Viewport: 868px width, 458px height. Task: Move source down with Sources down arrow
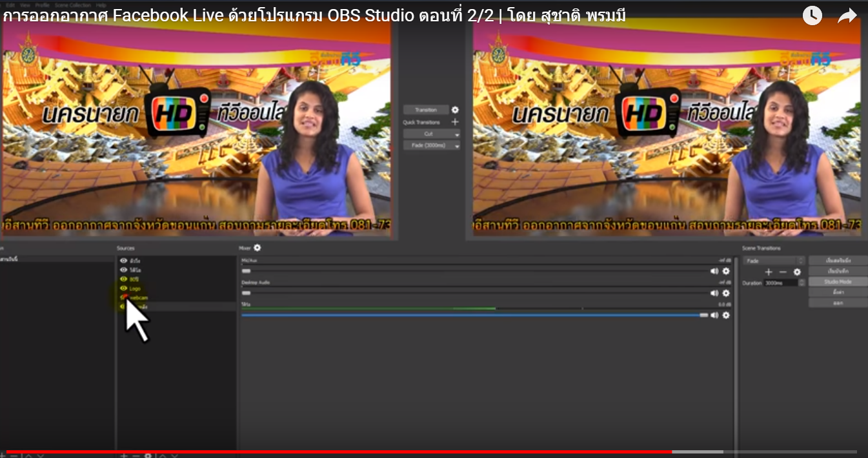click(175, 455)
